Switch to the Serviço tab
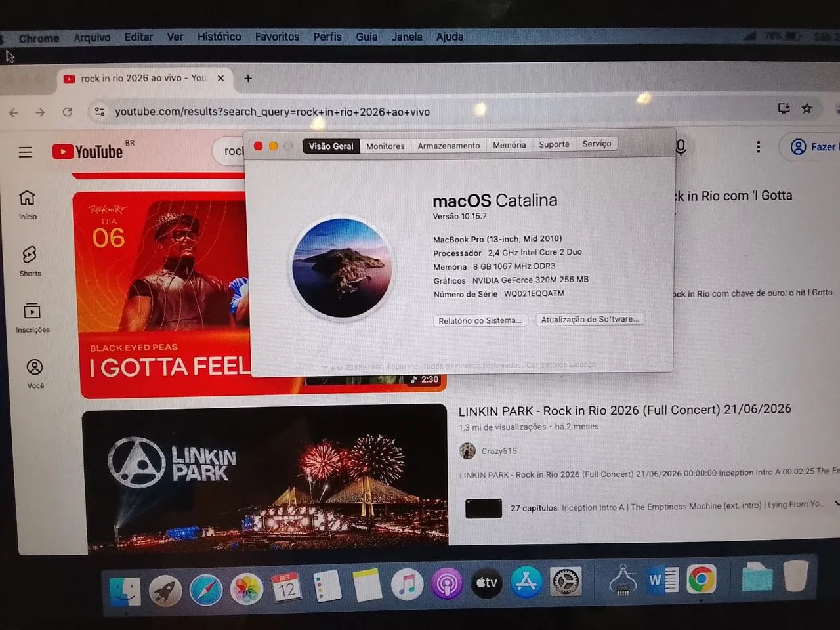Image resolution: width=840 pixels, height=630 pixels. (597, 144)
